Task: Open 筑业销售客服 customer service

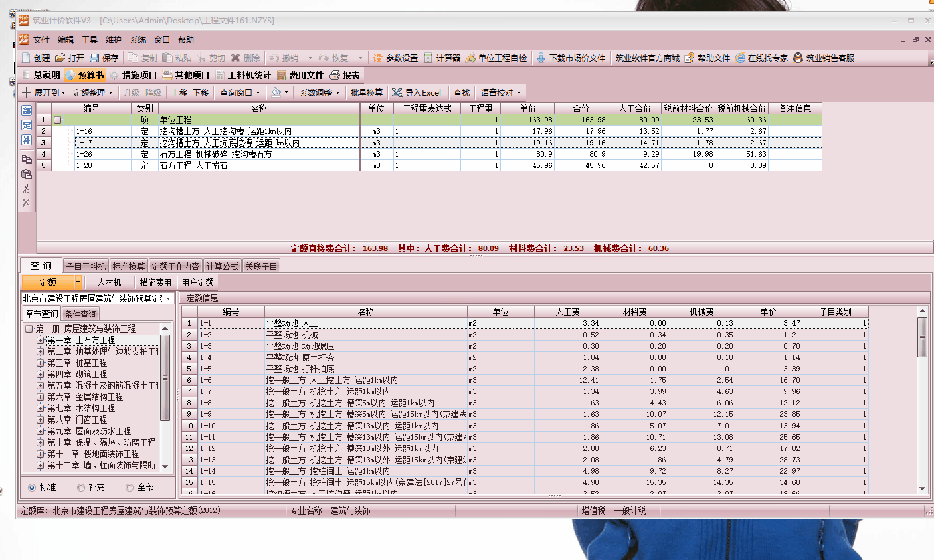Action: 798,58
